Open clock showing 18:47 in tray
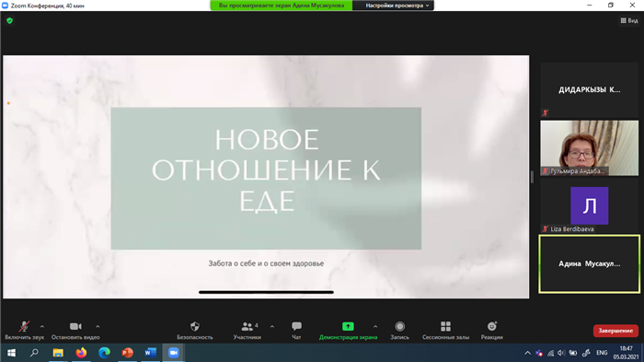Image resolution: width=644 pixels, height=362 pixels. pyautogui.click(x=626, y=353)
